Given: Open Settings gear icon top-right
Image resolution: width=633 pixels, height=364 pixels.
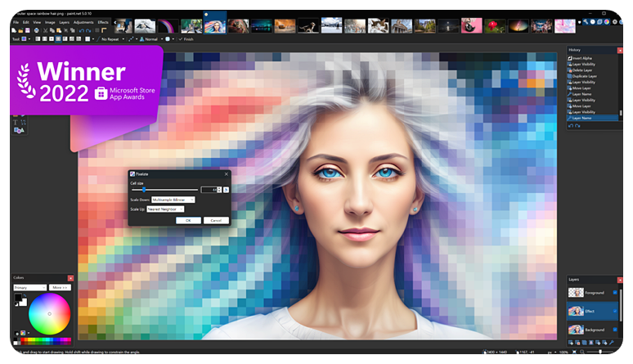Looking at the screenshot, I should [615, 22].
